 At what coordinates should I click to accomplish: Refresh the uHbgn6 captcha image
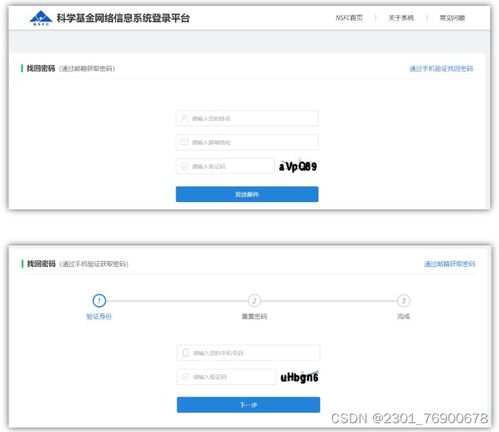[299, 377]
